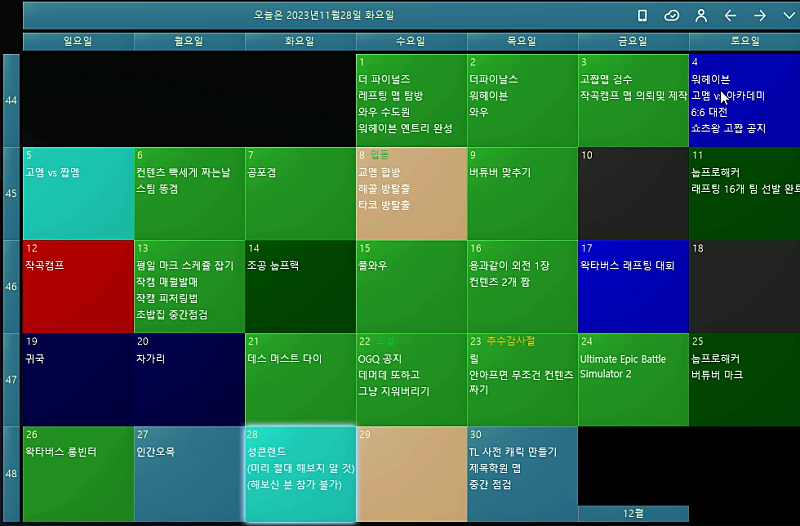Viewport: 800px width, 526px height.
Task: Open event '인간오목' on day 27
Action: click(156, 452)
